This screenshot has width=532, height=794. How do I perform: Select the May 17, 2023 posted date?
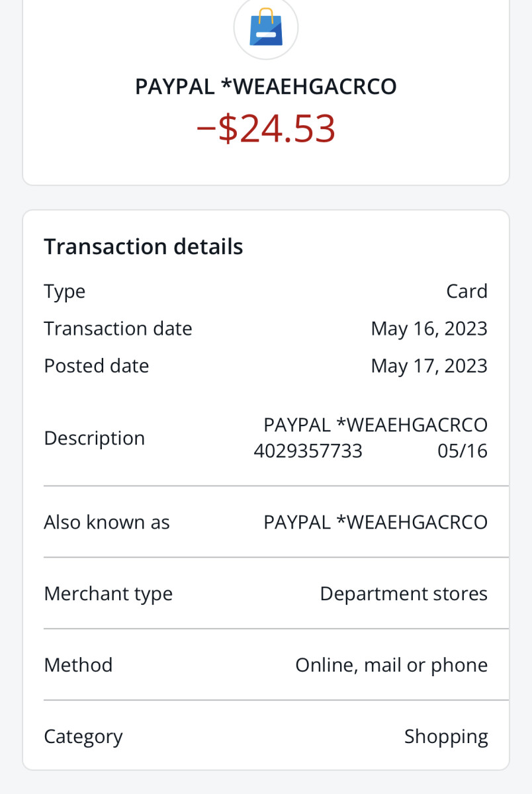click(x=429, y=366)
